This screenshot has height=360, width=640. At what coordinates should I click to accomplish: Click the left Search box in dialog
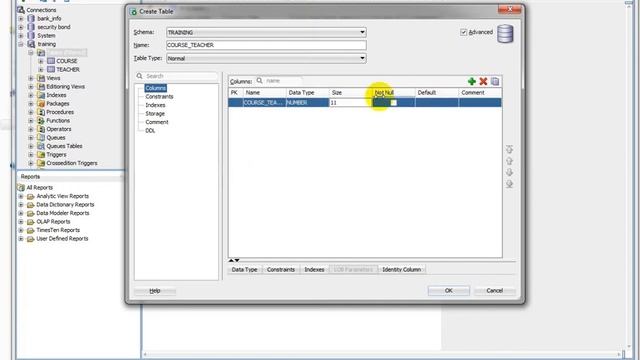[177, 76]
